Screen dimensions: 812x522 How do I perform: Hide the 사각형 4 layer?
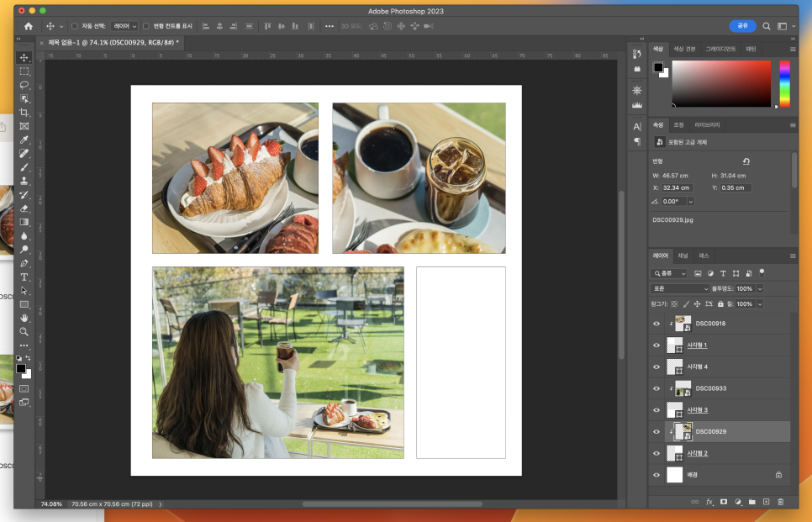click(656, 366)
